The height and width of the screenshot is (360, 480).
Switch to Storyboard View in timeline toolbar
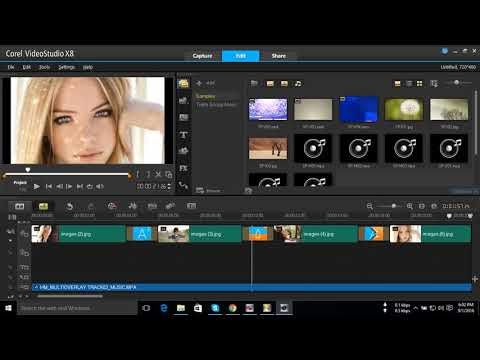click(x=20, y=206)
